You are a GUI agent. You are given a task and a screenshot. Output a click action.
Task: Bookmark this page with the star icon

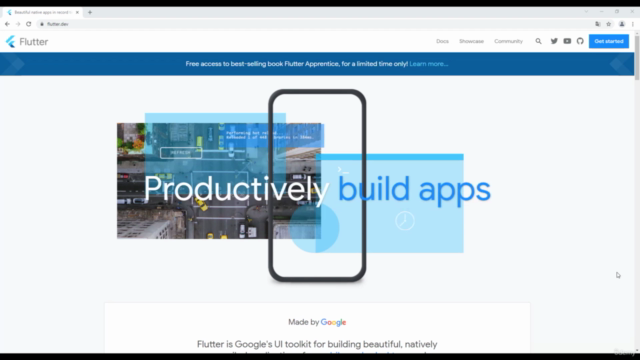(609, 24)
